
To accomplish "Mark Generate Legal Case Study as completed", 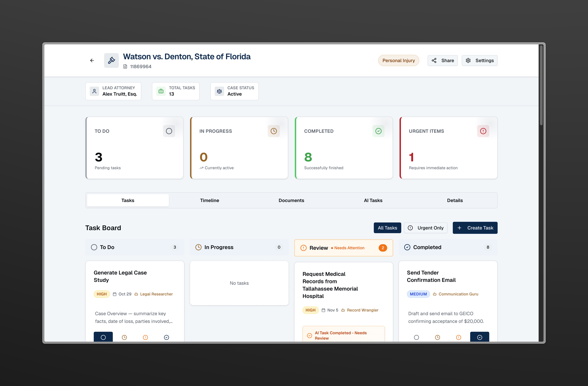I will [167, 337].
